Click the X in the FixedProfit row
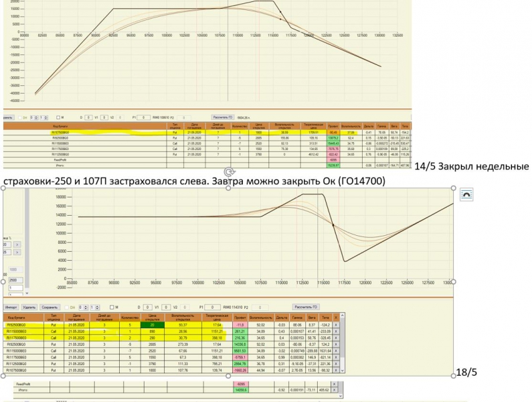Screen dimensions: 532x402 click(x=335, y=384)
